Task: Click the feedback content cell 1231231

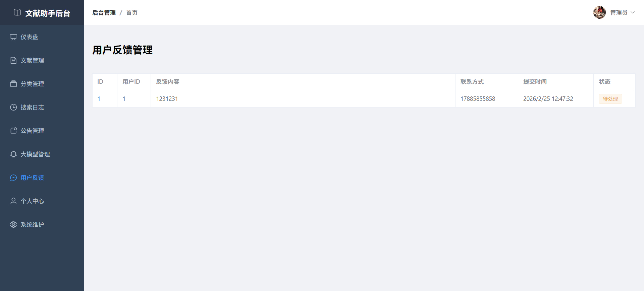Action: 167,99
